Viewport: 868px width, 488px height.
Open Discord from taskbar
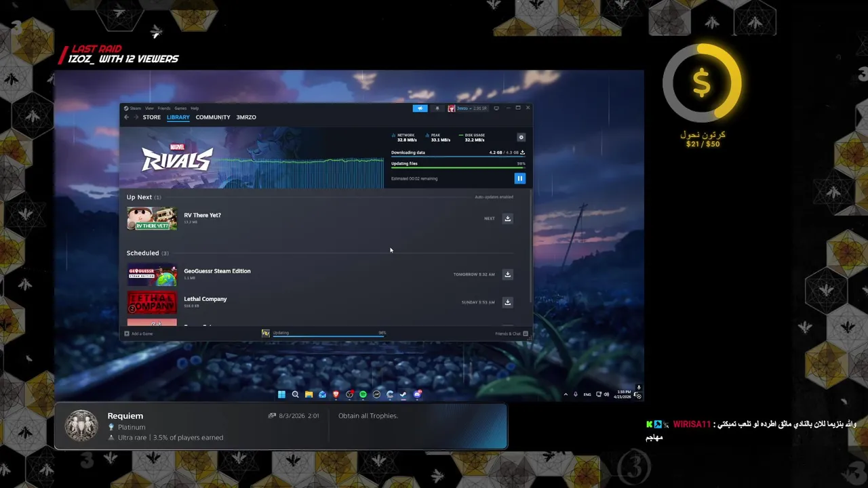point(417,394)
